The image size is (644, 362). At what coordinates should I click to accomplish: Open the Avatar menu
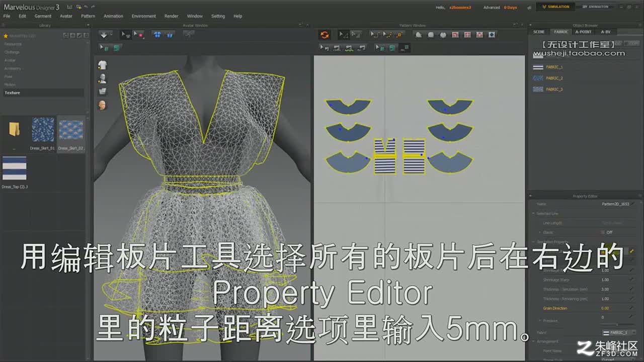click(x=66, y=16)
